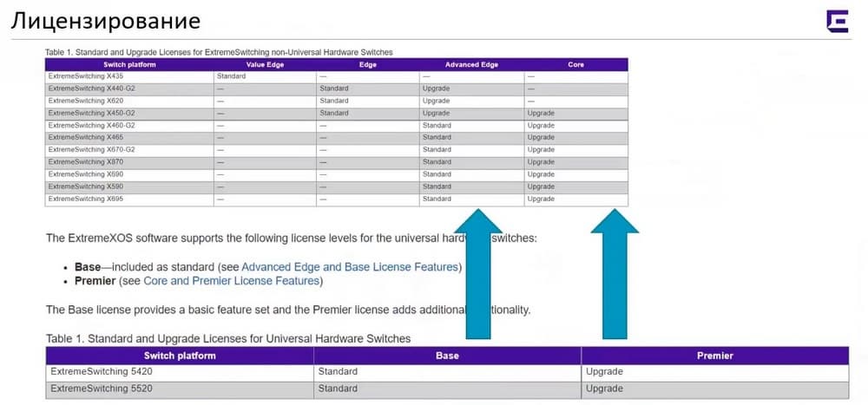868x405 pixels.
Task: Select the ExtremeSwitching X620 row name
Action: pyautogui.click(x=86, y=101)
